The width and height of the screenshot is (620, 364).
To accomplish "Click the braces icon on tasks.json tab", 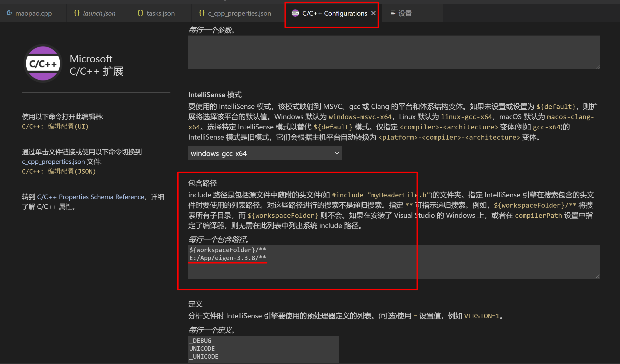I will tap(140, 13).
